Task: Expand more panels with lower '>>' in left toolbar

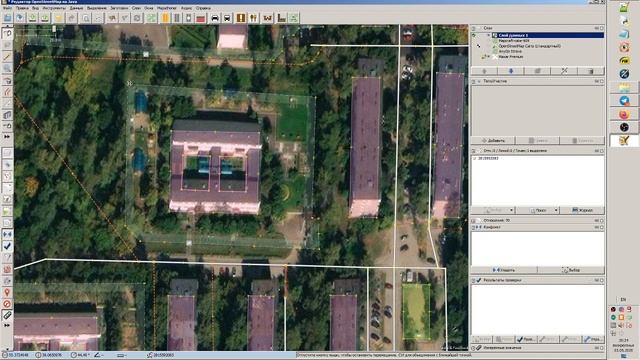Action: (7, 326)
